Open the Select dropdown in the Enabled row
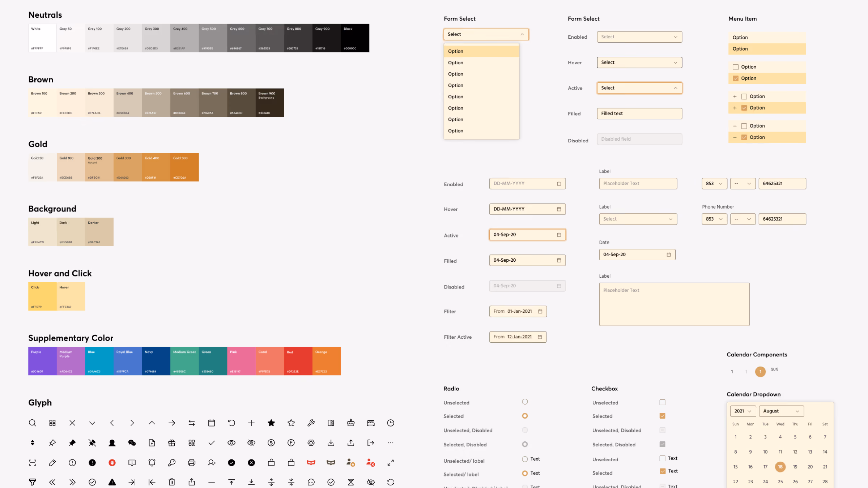868x488 pixels. coord(639,37)
